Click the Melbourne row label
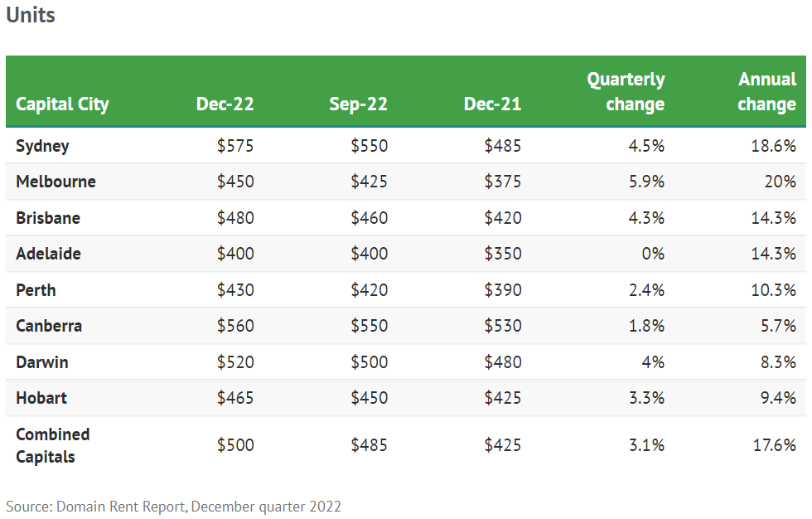The height and width of the screenshot is (519, 812). [56, 182]
